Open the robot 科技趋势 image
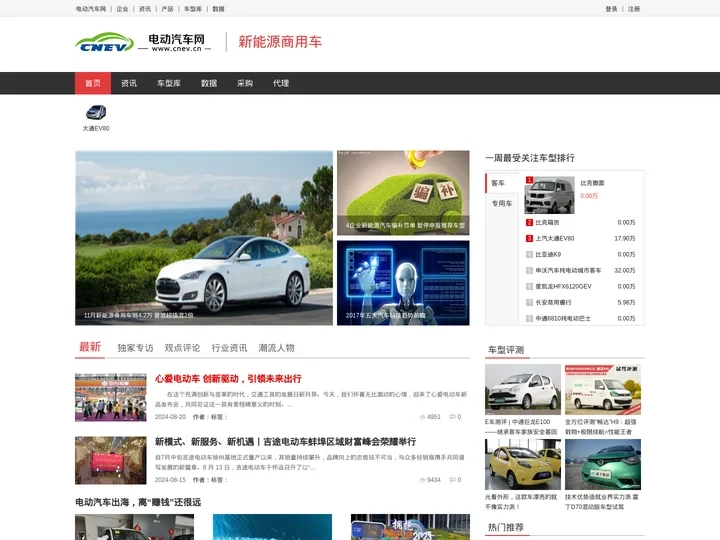 (x=403, y=283)
